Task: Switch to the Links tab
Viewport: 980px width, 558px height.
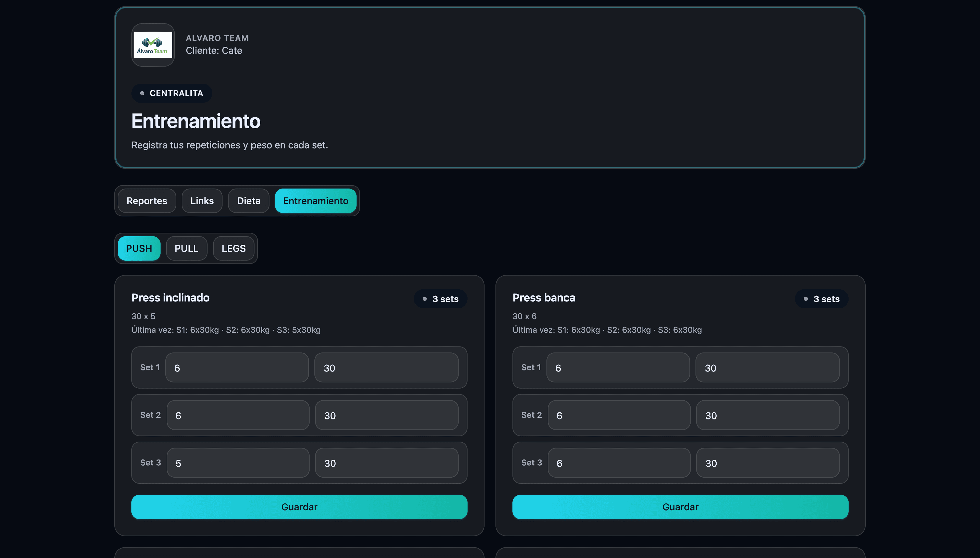Action: click(x=202, y=201)
